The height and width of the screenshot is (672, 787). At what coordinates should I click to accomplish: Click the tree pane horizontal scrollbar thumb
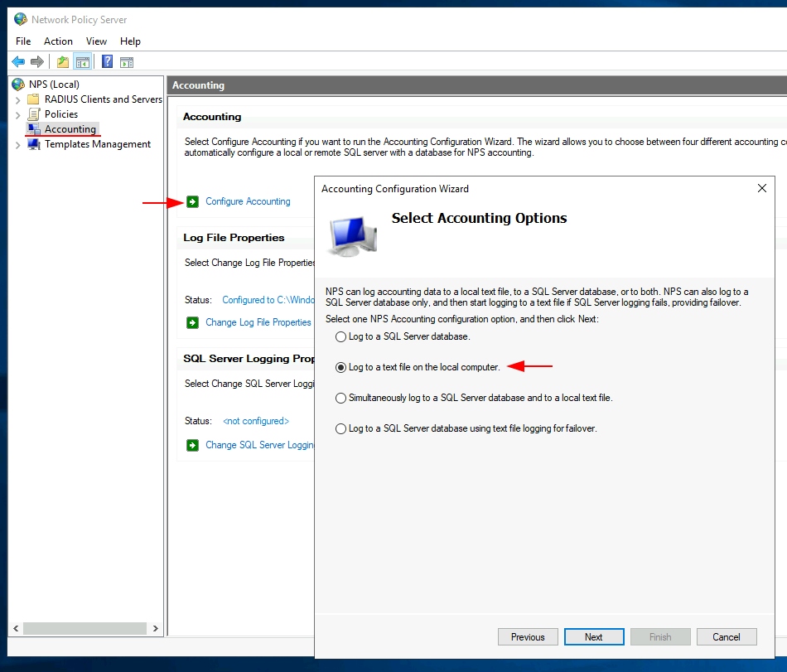[84, 628]
